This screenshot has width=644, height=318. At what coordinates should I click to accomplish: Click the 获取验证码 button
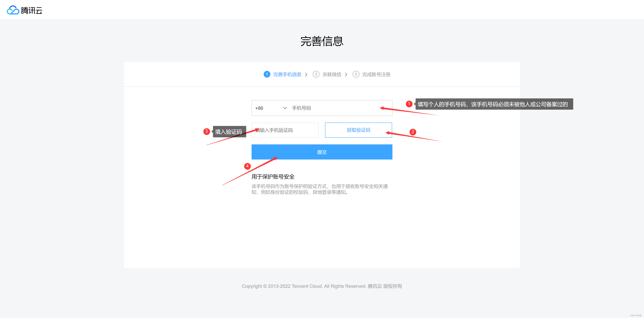(x=358, y=130)
